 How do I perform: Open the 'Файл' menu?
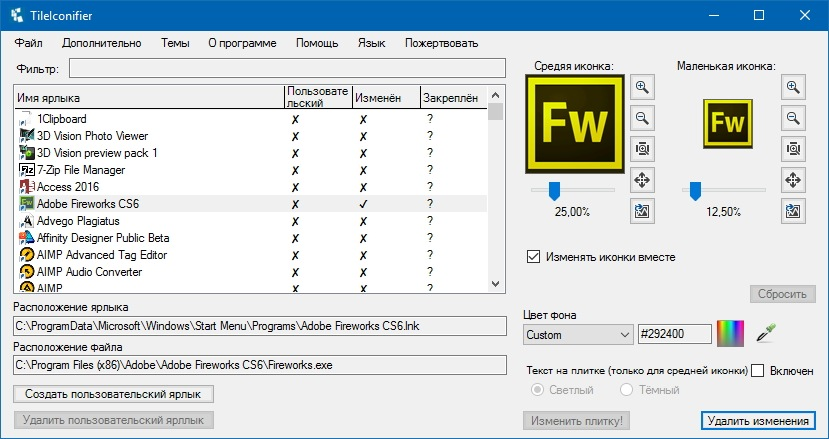click(29, 43)
